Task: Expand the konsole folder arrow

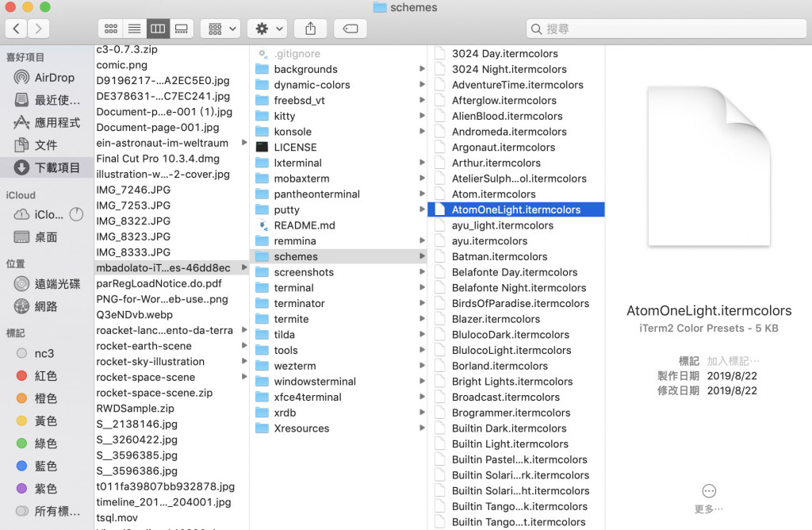Action: click(422, 131)
